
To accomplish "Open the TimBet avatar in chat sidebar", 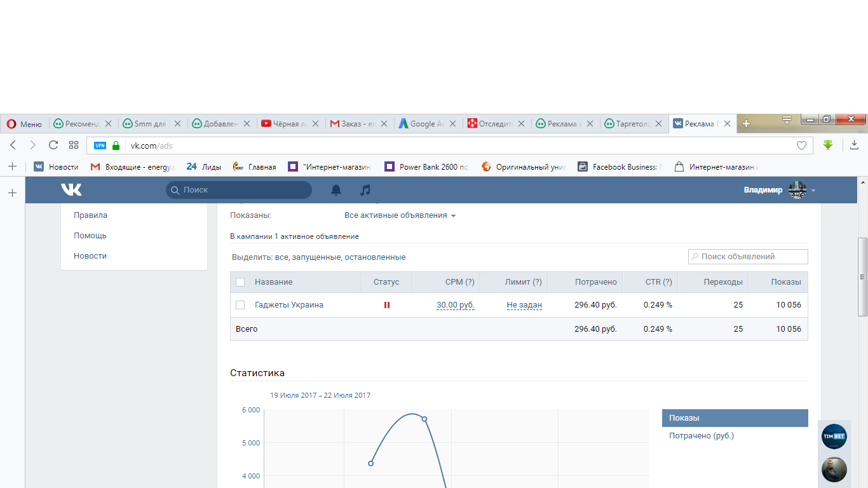I will tap(834, 437).
